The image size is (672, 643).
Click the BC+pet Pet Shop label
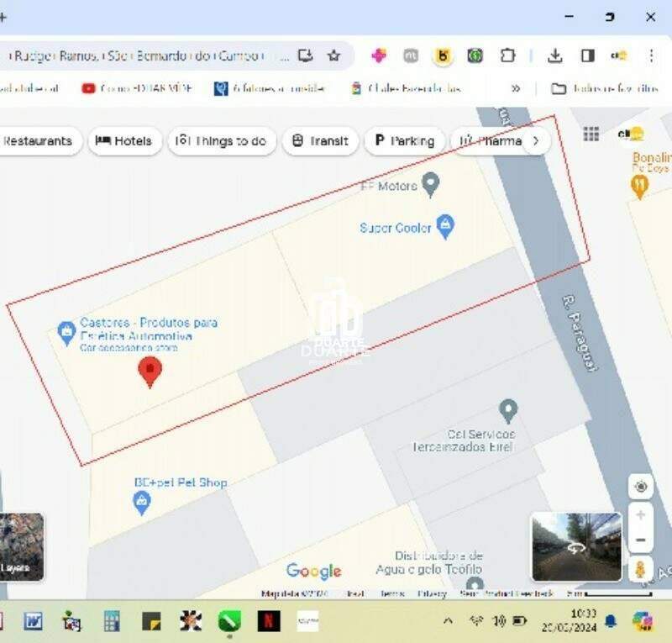coord(181,482)
